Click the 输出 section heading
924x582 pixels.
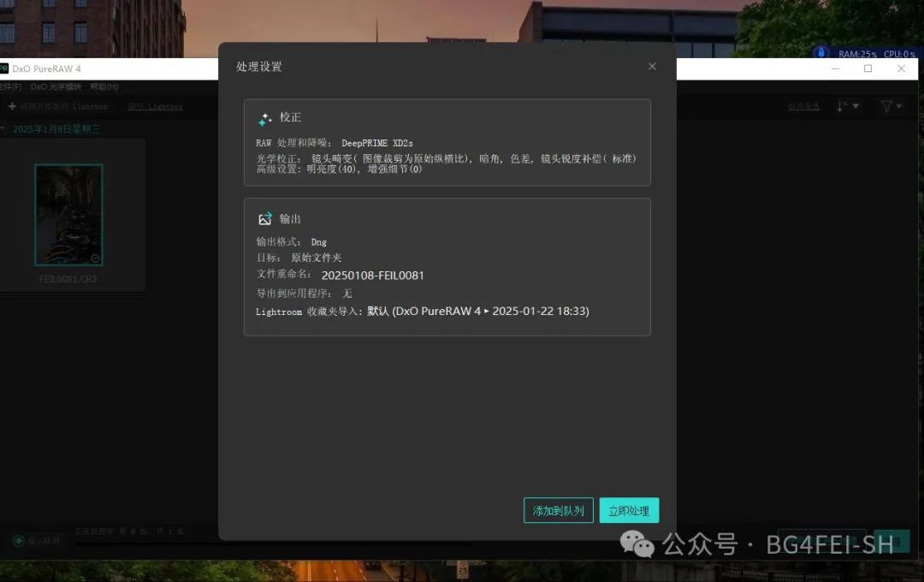(x=290, y=219)
